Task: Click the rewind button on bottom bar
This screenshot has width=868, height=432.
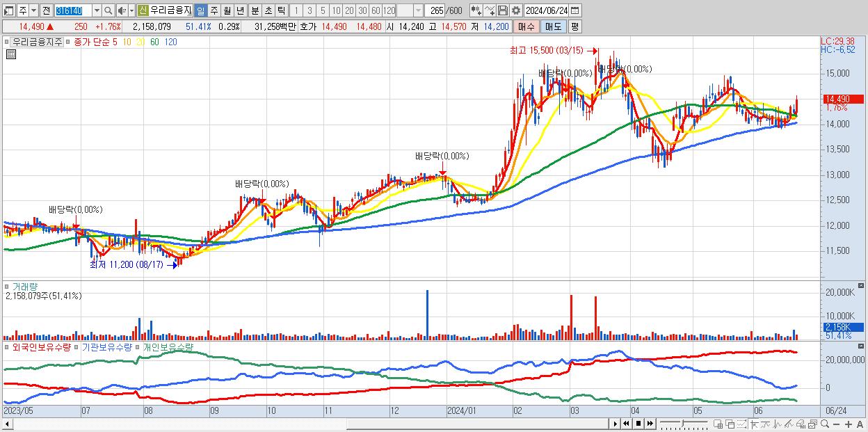Action: [626, 424]
